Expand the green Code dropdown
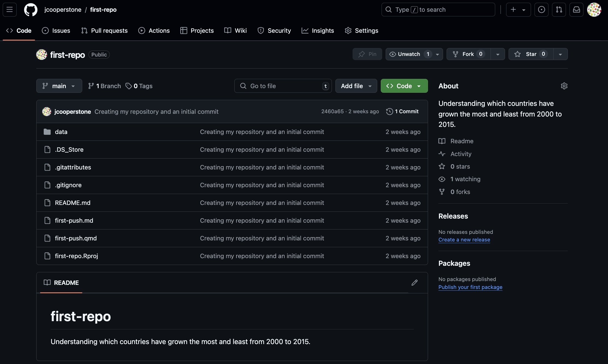The height and width of the screenshot is (364, 608). [x=404, y=86]
